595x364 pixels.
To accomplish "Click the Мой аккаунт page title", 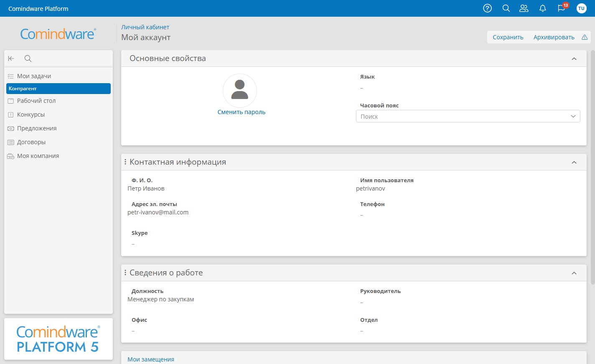I will (x=146, y=37).
